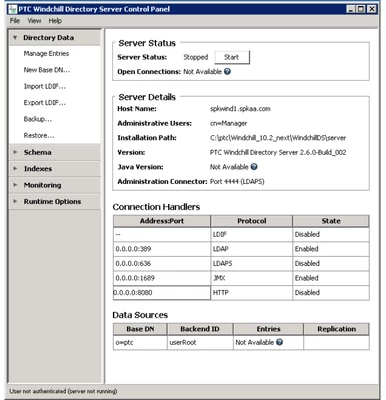Click the PTC app icon in title bar

point(12,9)
